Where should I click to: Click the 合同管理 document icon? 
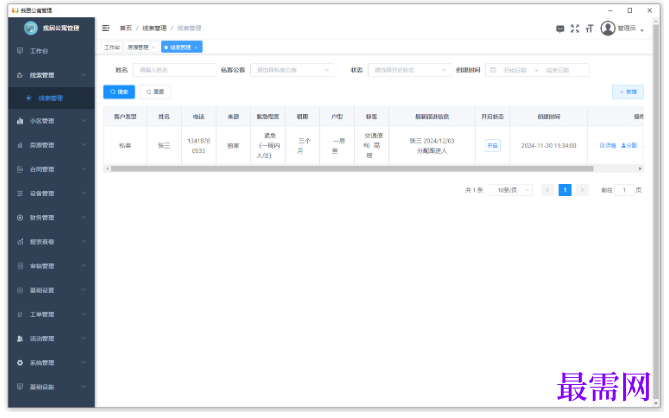tap(20, 169)
